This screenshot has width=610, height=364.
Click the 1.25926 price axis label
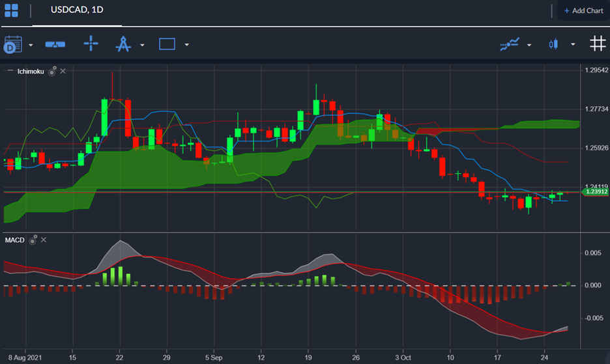pos(596,148)
